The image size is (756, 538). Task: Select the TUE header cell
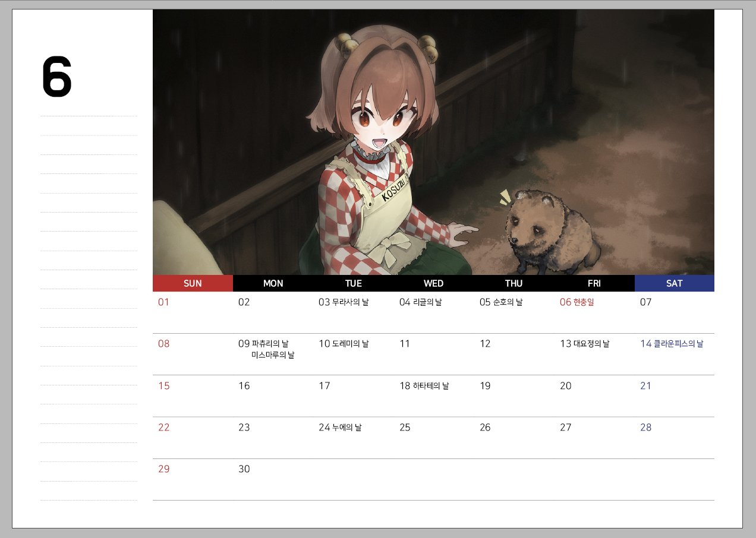pos(354,283)
